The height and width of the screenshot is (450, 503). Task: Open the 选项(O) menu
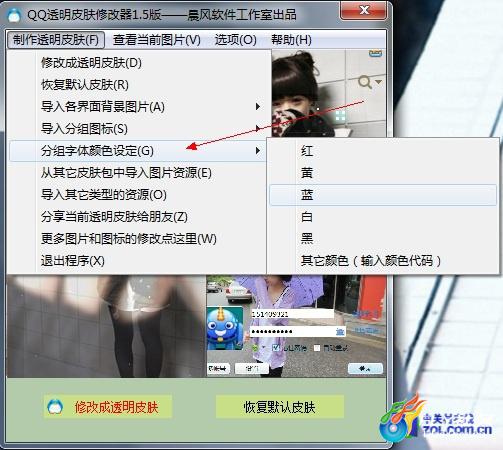coord(235,40)
